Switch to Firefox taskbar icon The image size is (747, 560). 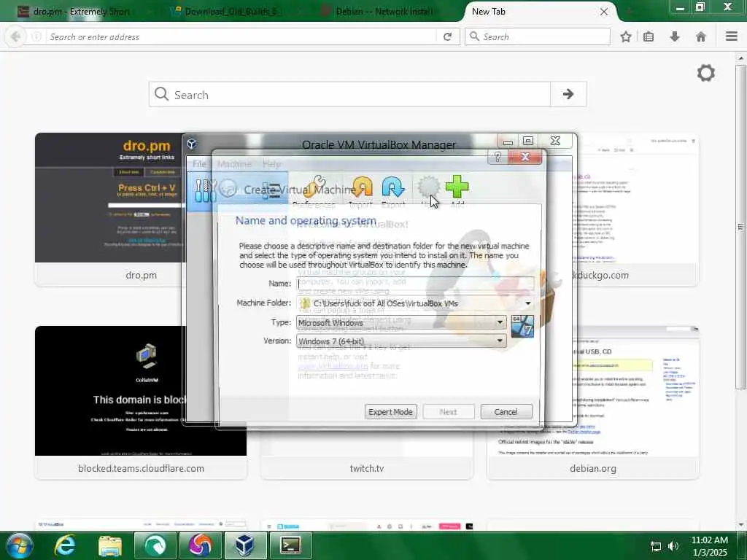pos(200,545)
